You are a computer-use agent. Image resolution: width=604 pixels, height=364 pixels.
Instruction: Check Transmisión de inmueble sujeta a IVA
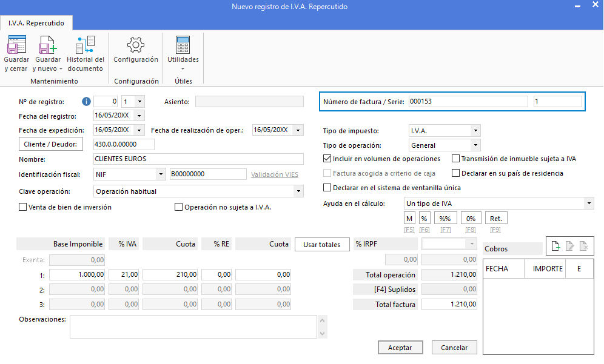click(455, 159)
